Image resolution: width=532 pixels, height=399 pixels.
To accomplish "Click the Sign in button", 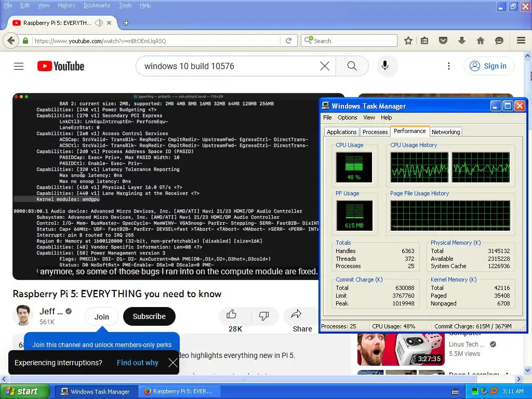I will point(488,66).
